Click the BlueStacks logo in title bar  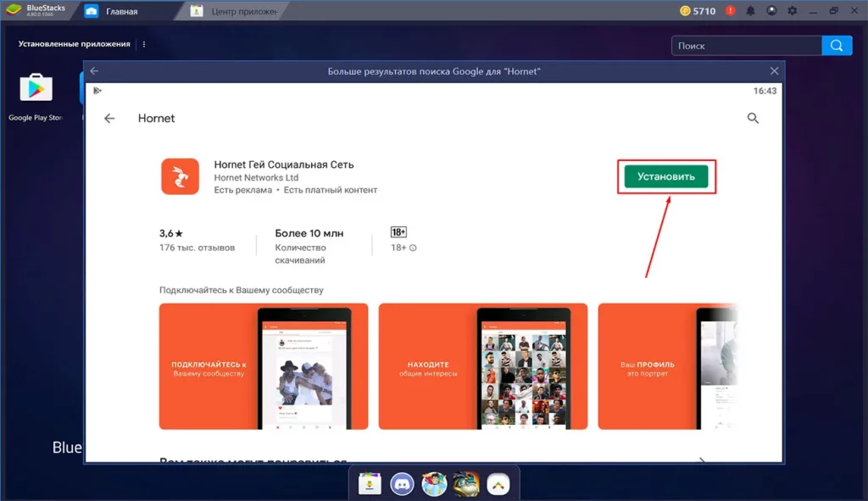[x=14, y=10]
